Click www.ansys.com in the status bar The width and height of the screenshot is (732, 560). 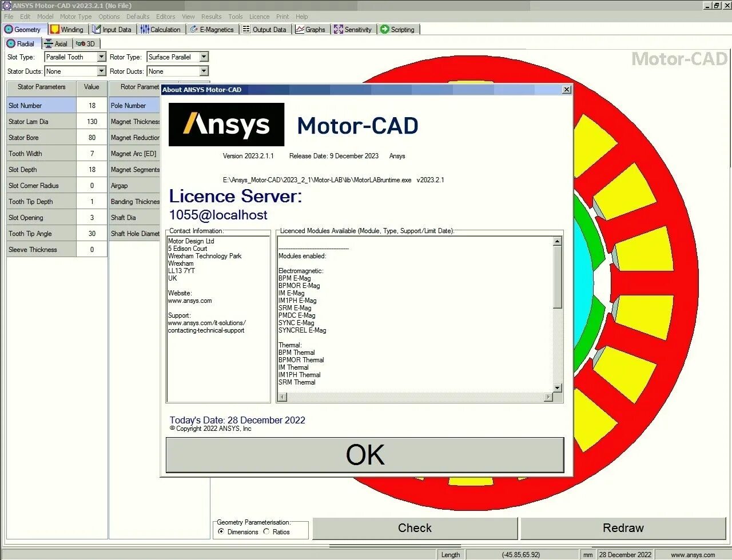693,555
